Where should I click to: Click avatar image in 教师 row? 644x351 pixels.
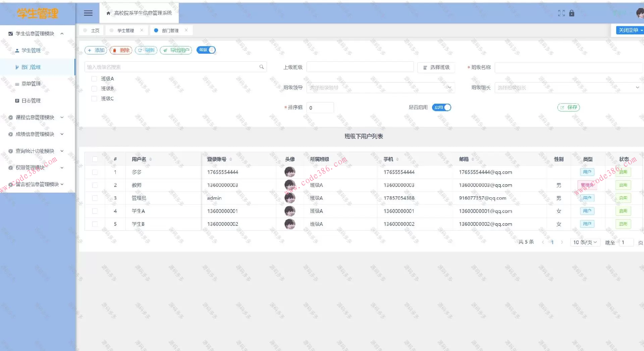[290, 185]
